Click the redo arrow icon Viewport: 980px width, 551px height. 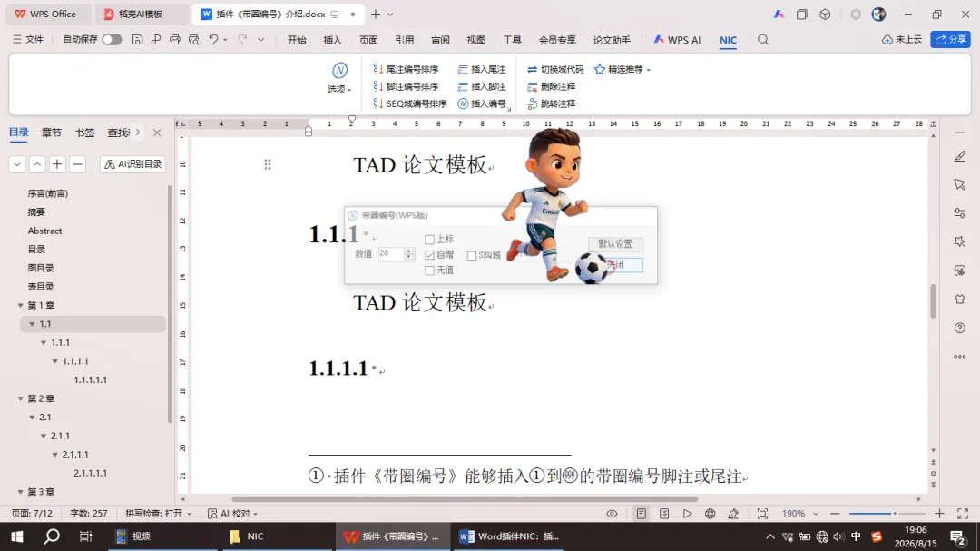242,39
